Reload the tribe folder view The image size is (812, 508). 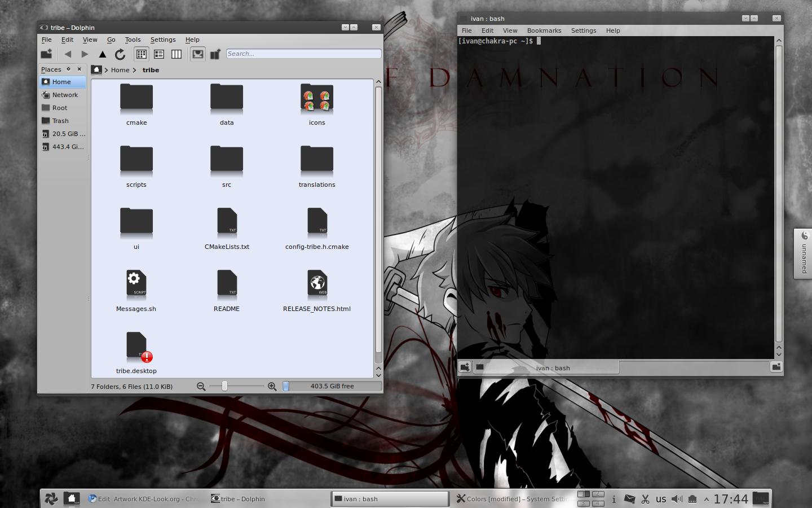(120, 54)
